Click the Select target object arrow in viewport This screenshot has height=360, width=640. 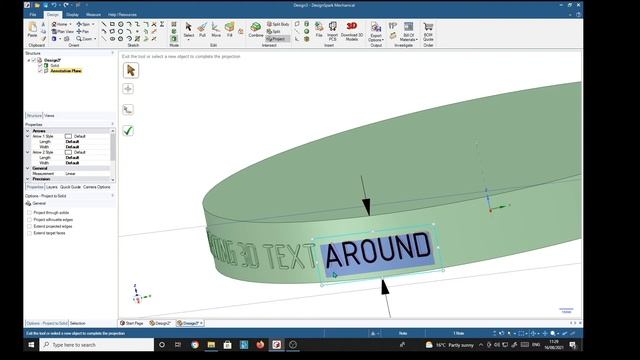coord(131,70)
